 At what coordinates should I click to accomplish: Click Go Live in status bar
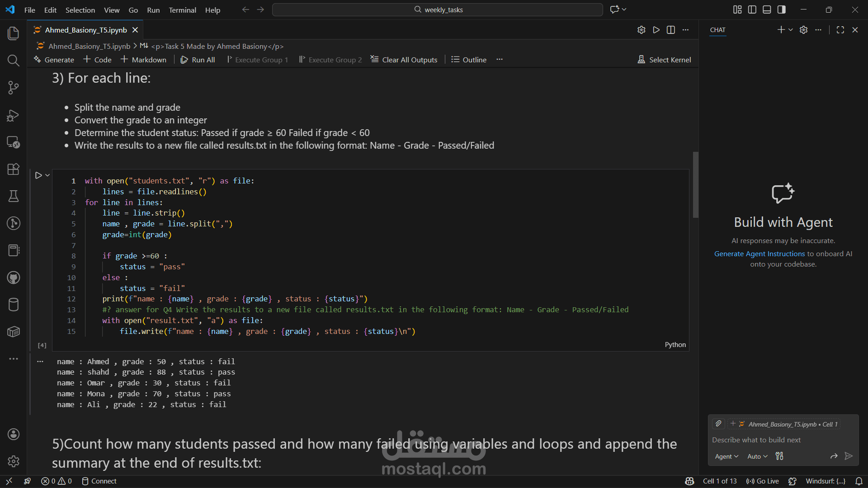click(x=763, y=481)
